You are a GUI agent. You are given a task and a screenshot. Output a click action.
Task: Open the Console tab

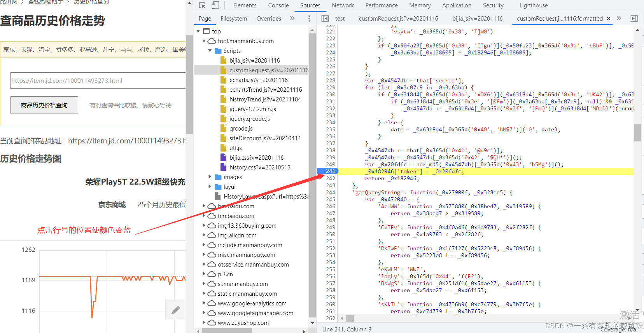pos(278,5)
